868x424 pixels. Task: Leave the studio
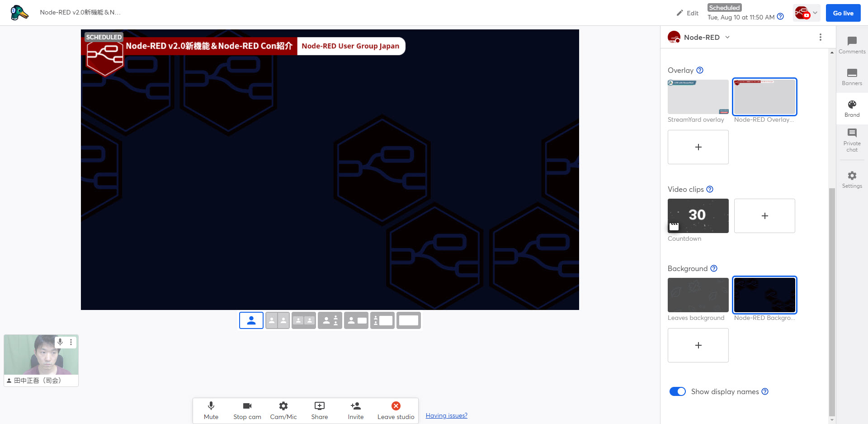click(396, 410)
